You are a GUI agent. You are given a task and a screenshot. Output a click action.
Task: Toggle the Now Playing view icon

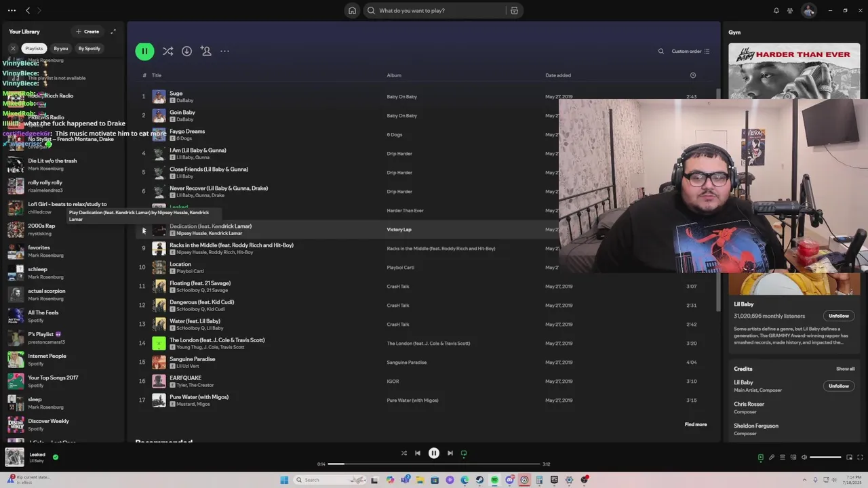click(760, 457)
